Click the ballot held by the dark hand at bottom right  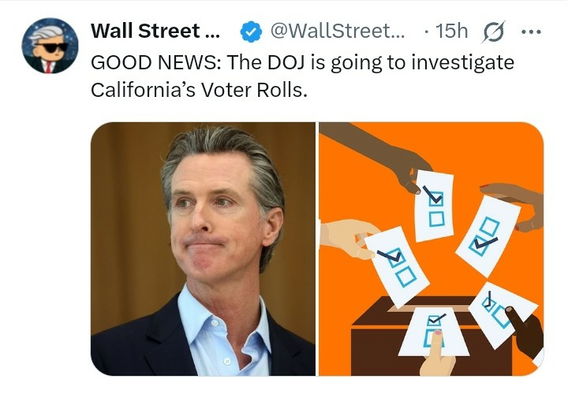[502, 315]
